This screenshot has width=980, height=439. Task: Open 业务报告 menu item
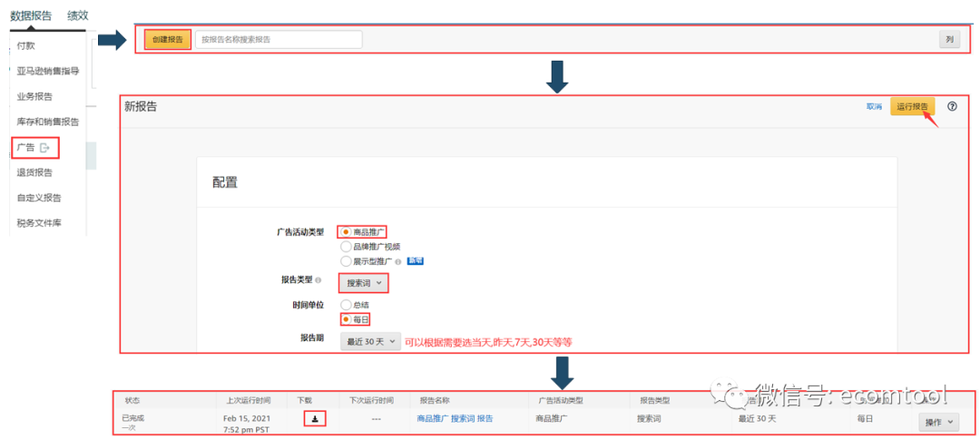coord(34,96)
